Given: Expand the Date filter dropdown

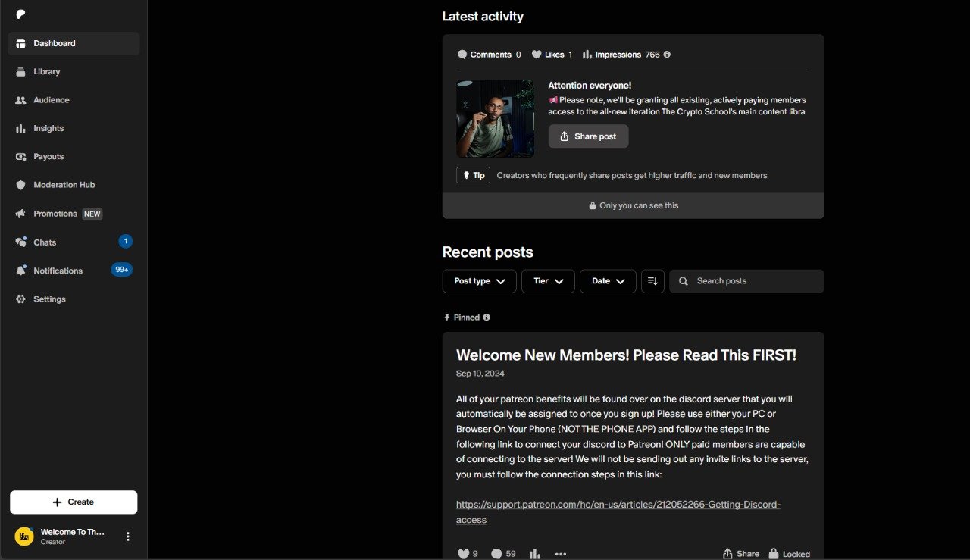Looking at the screenshot, I should pyautogui.click(x=608, y=281).
